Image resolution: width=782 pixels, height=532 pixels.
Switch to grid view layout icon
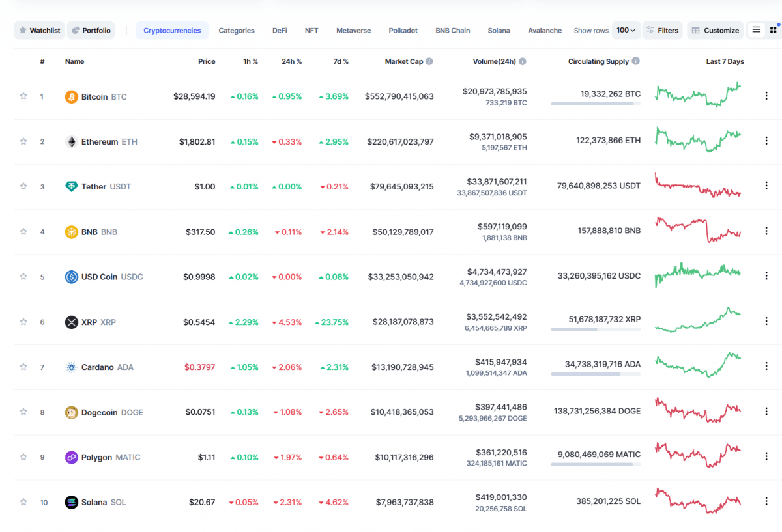pyautogui.click(x=774, y=30)
